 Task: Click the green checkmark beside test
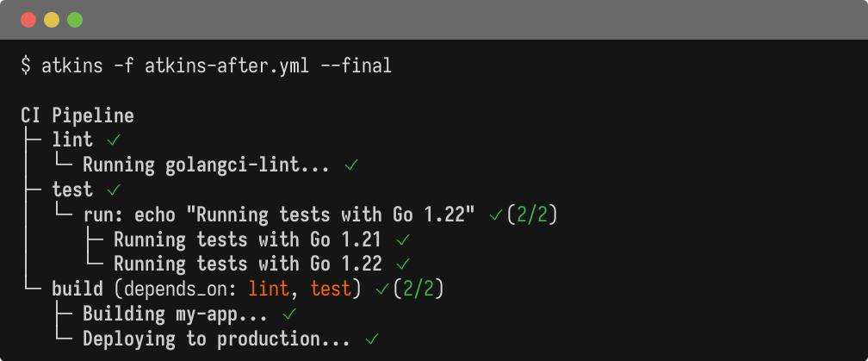111,190
